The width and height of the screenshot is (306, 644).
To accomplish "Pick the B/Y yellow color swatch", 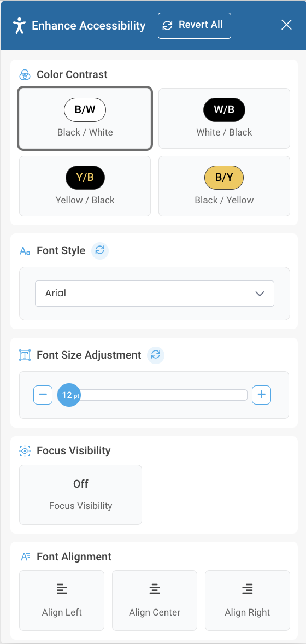I will pyautogui.click(x=224, y=178).
